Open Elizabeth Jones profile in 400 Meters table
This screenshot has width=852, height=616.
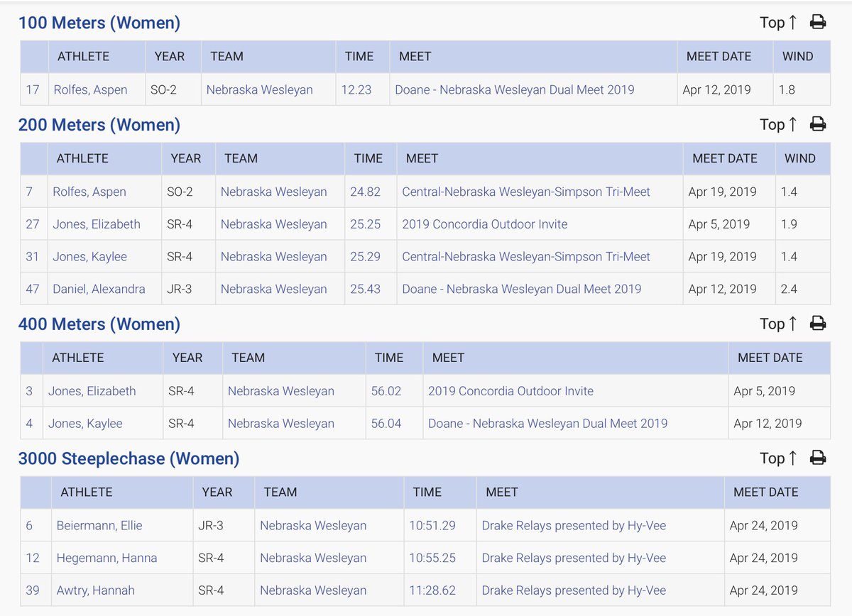pos(92,391)
